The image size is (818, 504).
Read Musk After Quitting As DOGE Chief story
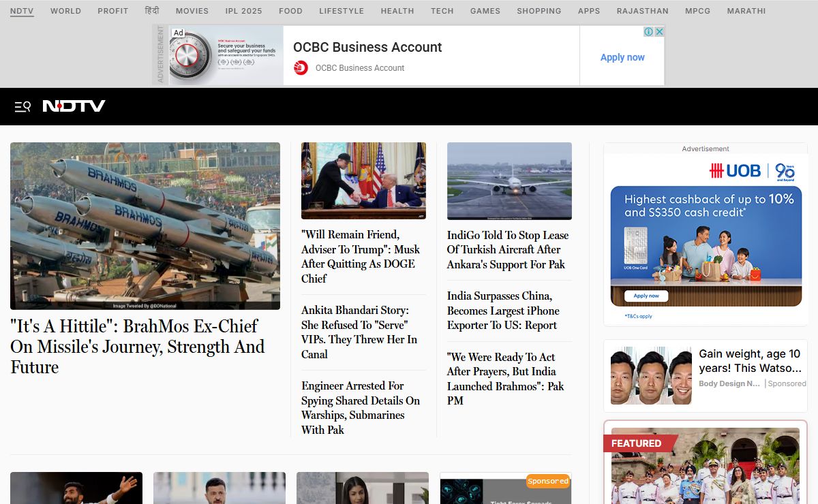pyautogui.click(x=361, y=256)
